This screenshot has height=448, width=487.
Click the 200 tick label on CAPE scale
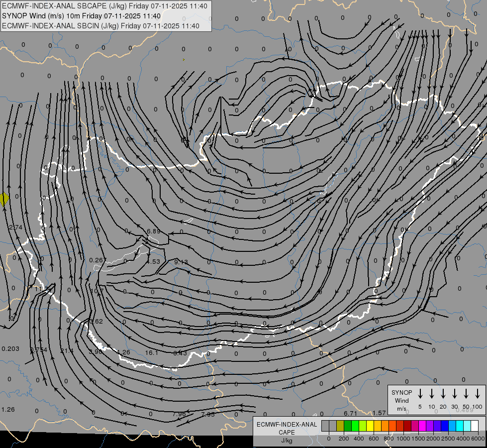(344, 439)
